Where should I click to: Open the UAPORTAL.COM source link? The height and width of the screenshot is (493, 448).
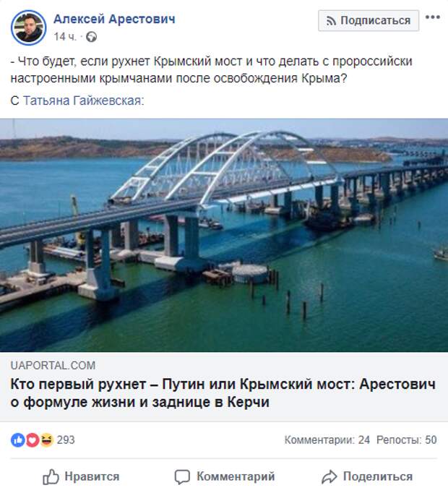click(53, 365)
